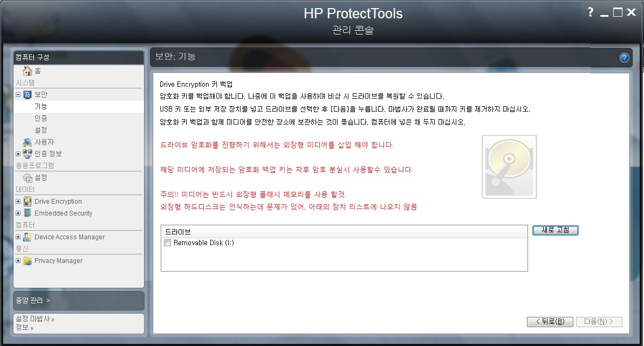The width and height of the screenshot is (644, 346).
Task: Click the Device Access Manager icon
Action: pos(27,237)
